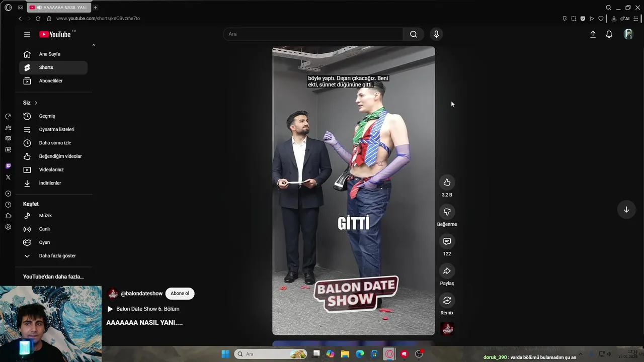The height and width of the screenshot is (362, 644).
Task: Dislike the short with Beğenme button
Action: pos(447,212)
